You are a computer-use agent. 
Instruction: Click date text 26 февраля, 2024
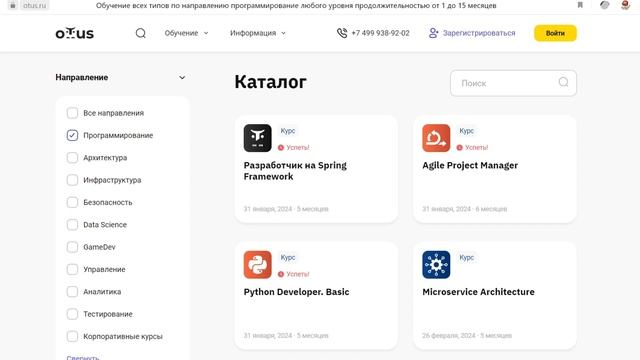coord(449,336)
